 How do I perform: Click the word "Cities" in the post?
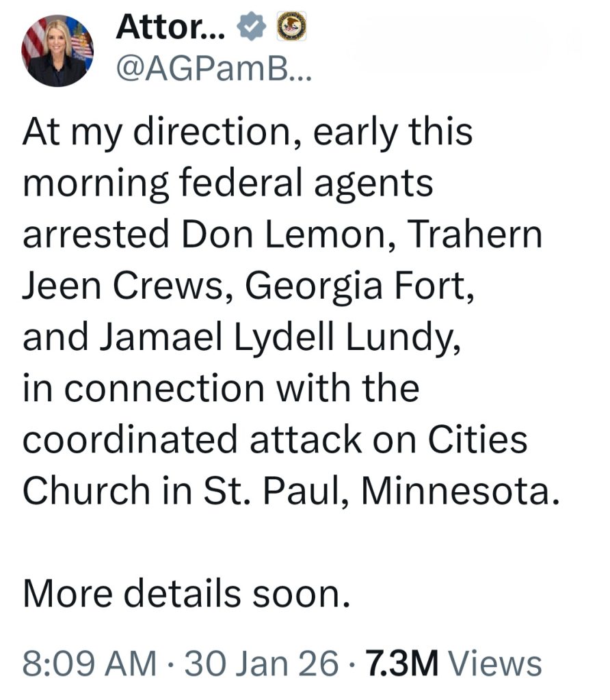(477, 440)
